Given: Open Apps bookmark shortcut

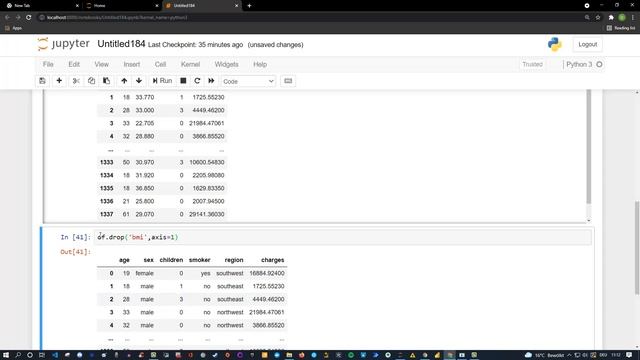Looking at the screenshot, I should pyautogui.click(x=13, y=28).
